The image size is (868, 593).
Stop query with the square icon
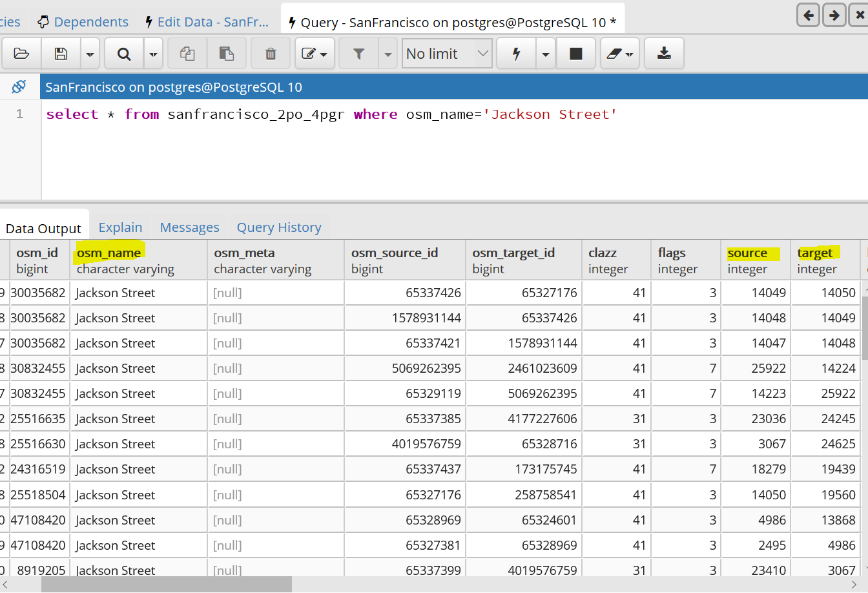point(576,54)
